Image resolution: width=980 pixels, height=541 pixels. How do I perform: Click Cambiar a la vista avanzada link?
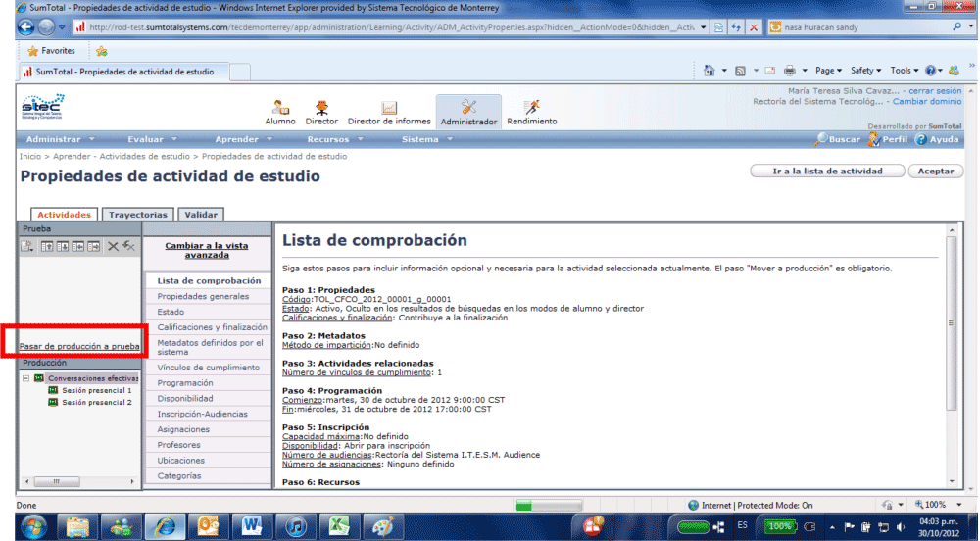click(x=207, y=251)
